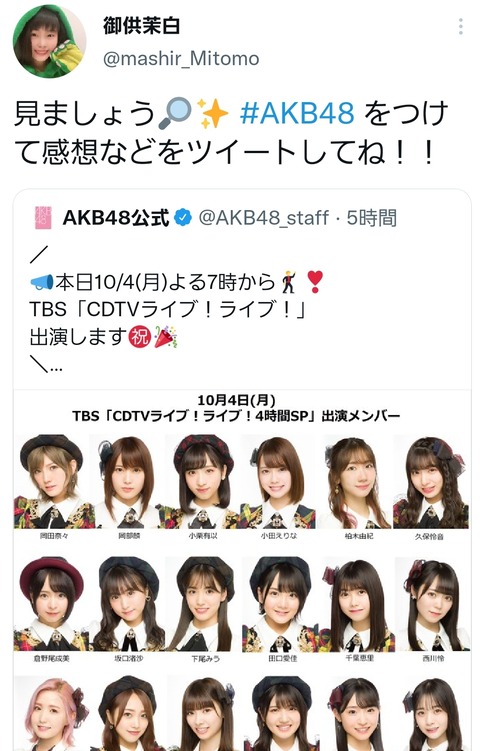Open the @AKB48_staff handle in quoted tweet
480x751 pixels.
coord(263,218)
